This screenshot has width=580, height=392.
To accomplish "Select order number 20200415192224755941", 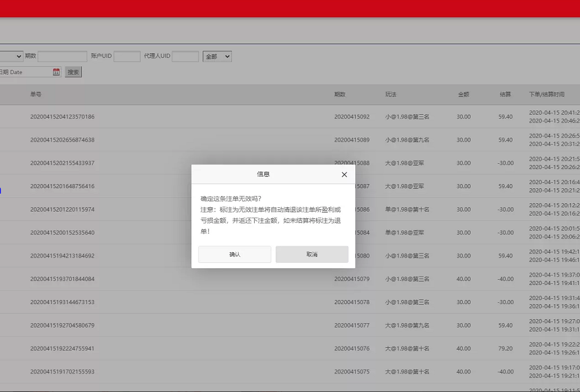I will [x=62, y=348].
